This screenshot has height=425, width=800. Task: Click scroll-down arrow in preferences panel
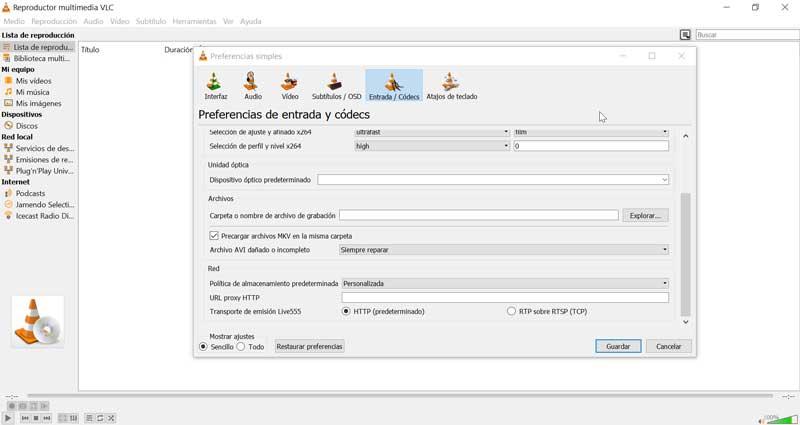(x=686, y=322)
